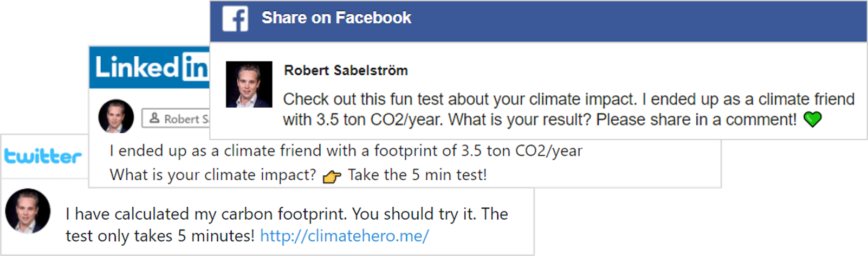This screenshot has width=868, height=256.
Task: Click the LinkedIn line about 3.5 ton footprint
Action: [346, 150]
